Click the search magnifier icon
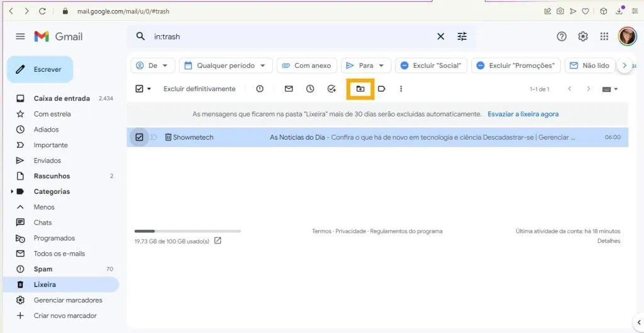The width and height of the screenshot is (644, 333). point(140,37)
